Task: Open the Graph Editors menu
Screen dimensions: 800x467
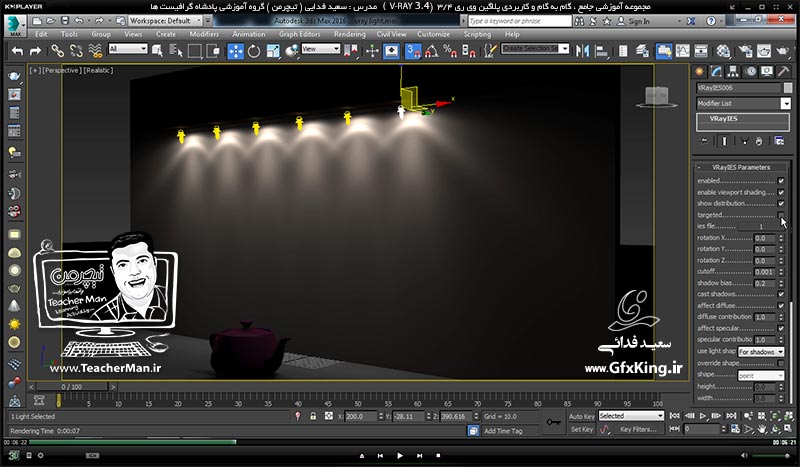Action: click(299, 34)
